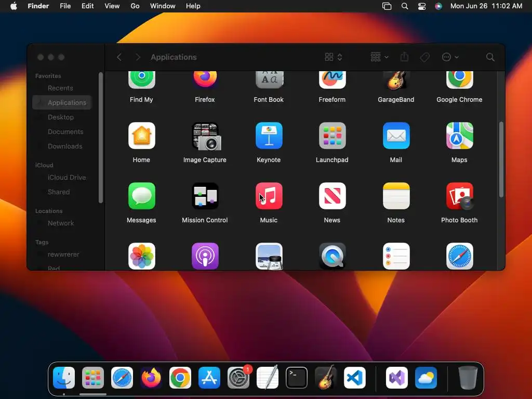This screenshot has width=532, height=399.
Task: Open Firefox in the Applications folder
Action: pos(205,80)
